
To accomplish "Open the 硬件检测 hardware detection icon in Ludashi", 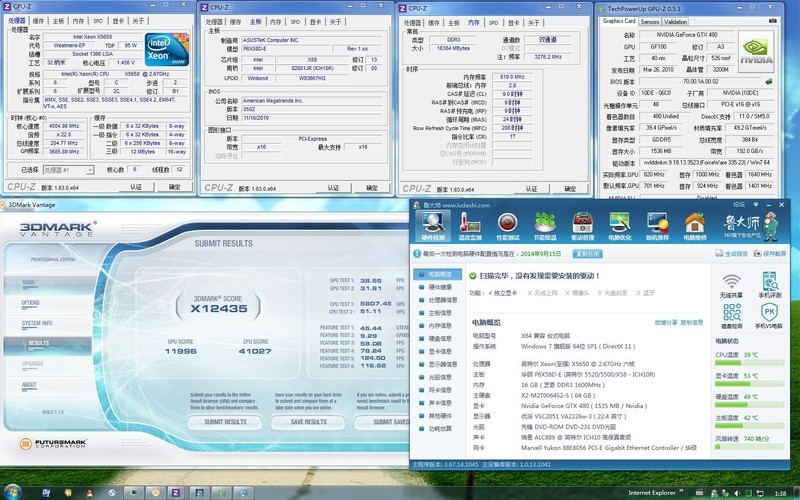I will [x=433, y=226].
